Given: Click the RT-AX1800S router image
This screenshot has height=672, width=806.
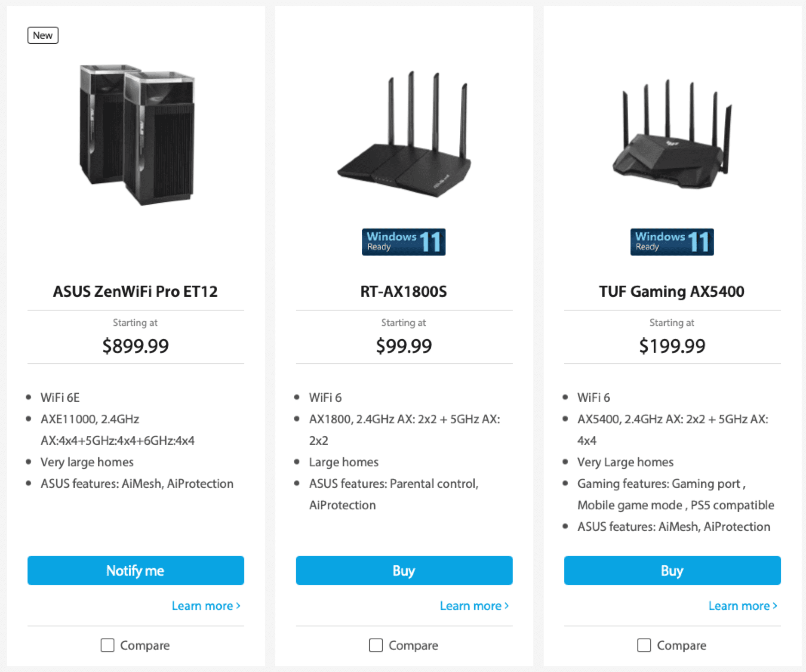Looking at the screenshot, I should click(404, 134).
